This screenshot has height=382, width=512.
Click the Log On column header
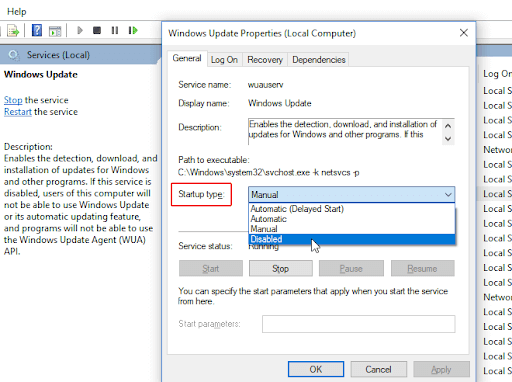[497, 74]
